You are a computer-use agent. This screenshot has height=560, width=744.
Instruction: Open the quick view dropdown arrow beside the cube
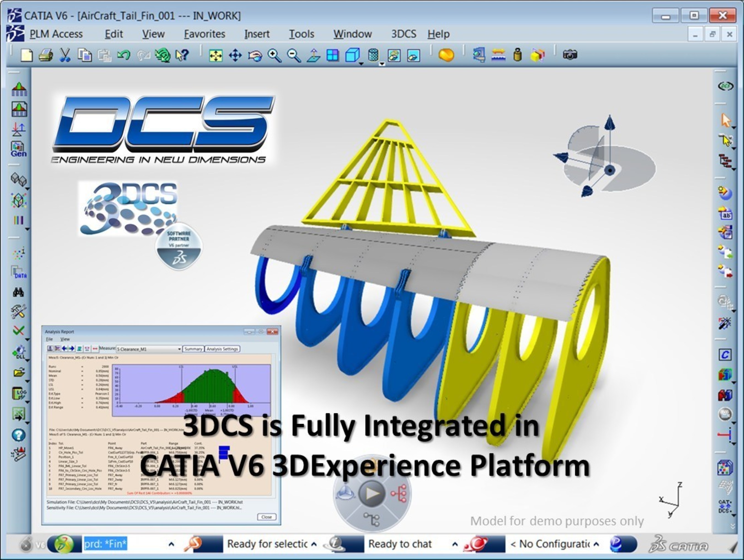click(x=361, y=64)
